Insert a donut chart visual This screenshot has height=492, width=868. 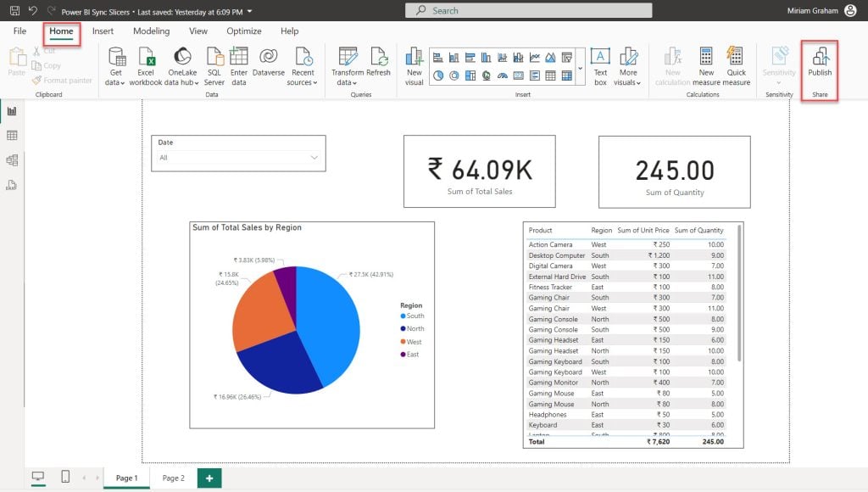(x=454, y=75)
